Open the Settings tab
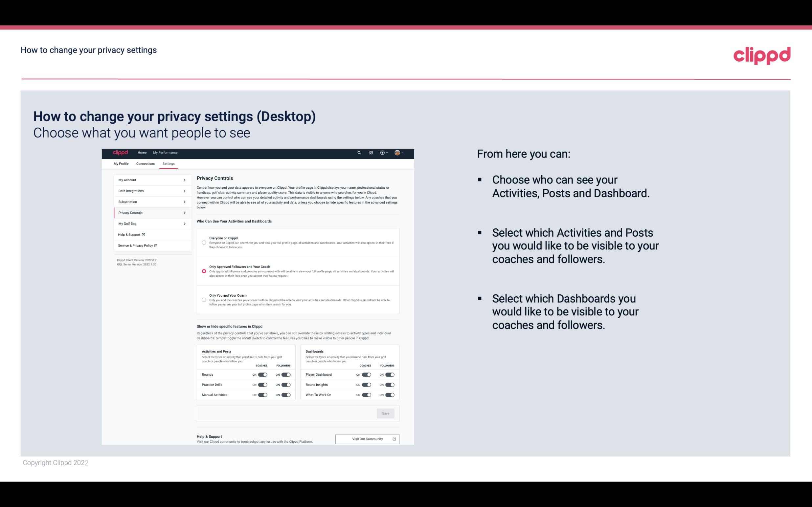 (168, 163)
